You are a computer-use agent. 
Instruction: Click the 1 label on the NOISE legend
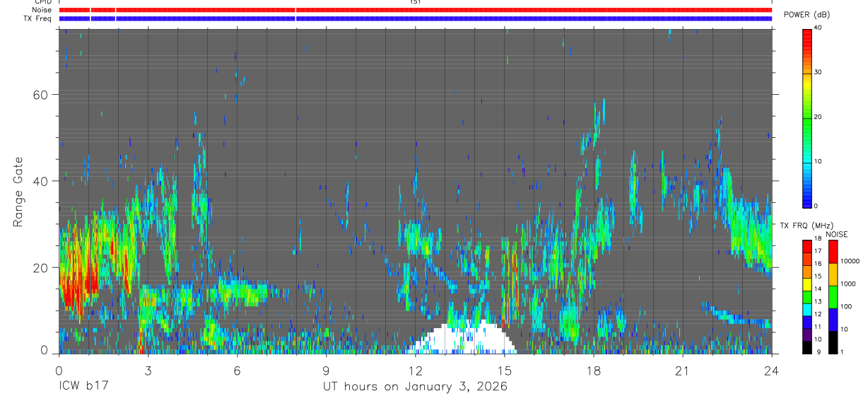842,352
